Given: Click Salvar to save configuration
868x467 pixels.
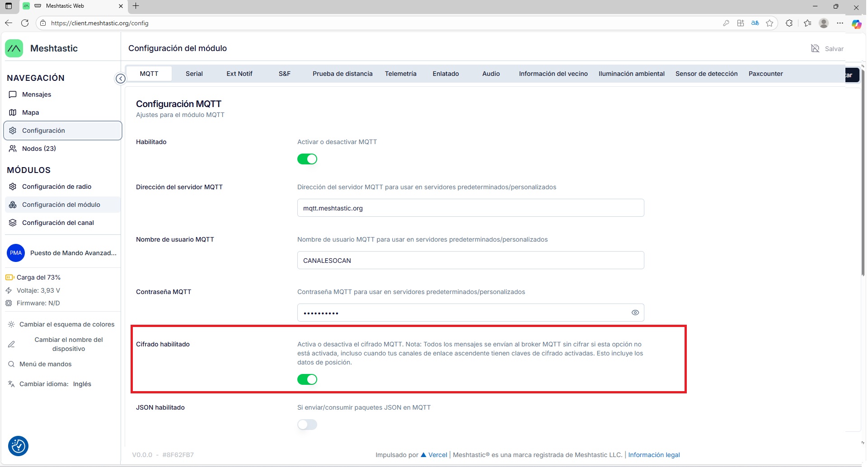Looking at the screenshot, I should pyautogui.click(x=827, y=49).
